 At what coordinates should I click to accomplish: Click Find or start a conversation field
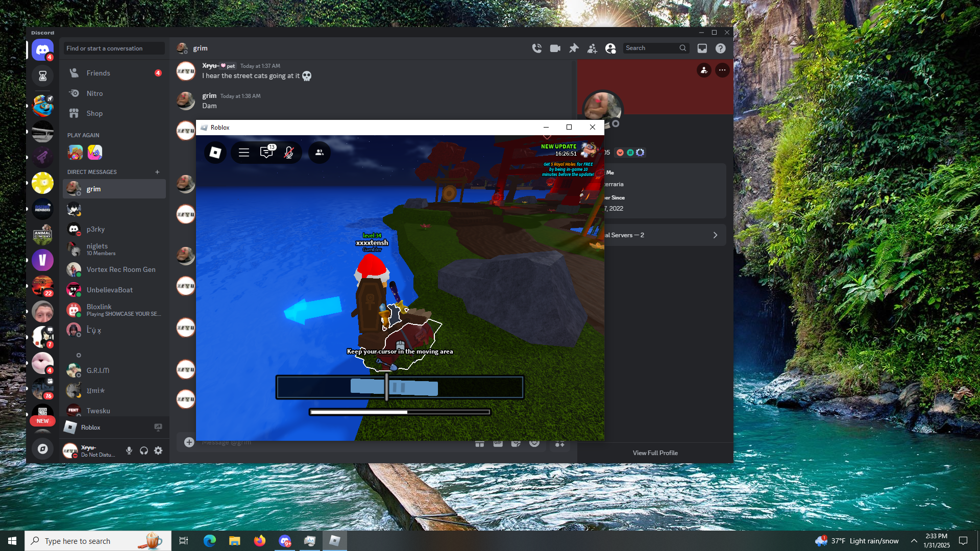click(114, 48)
